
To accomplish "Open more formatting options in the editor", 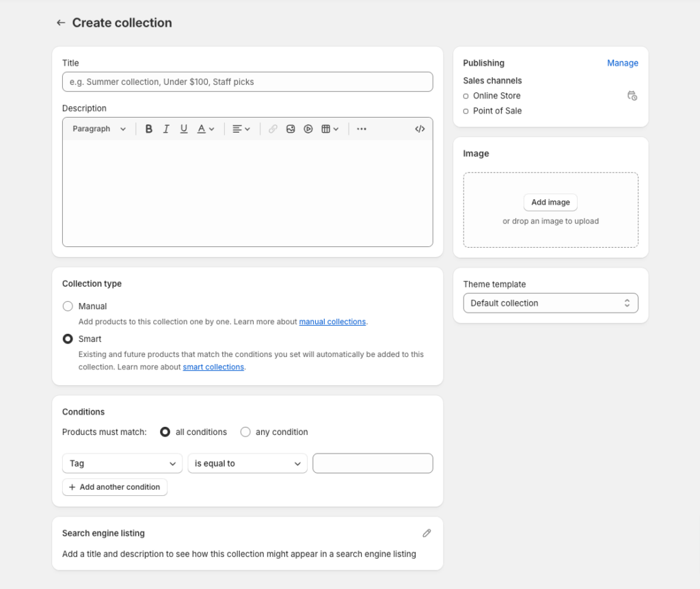I will tap(361, 129).
